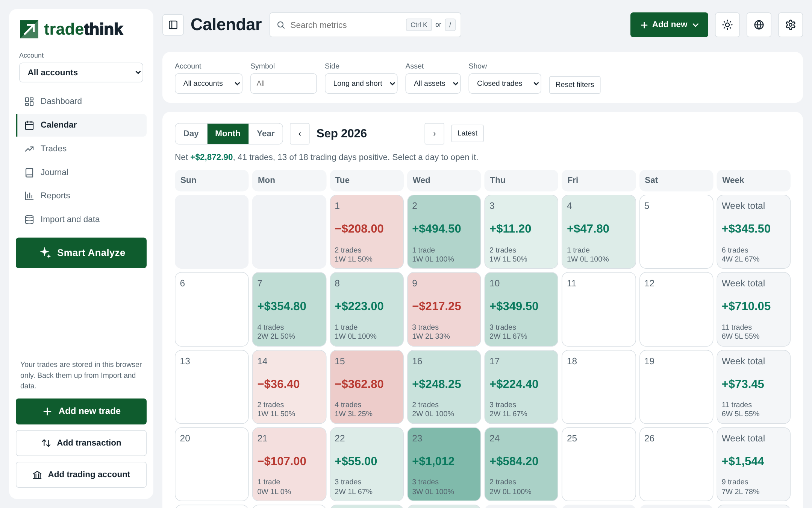Screen dimensions: 812x508
Task: Open the Show Closed trades dropdown
Action: tap(504, 84)
